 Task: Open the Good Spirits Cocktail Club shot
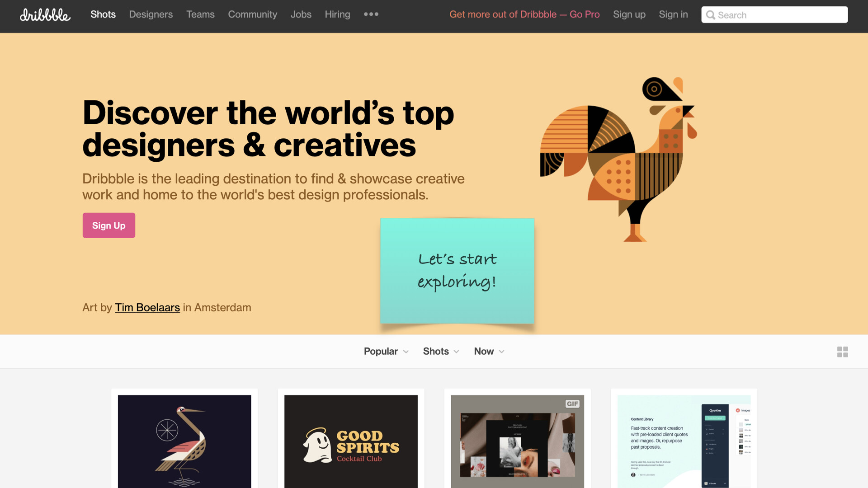pyautogui.click(x=351, y=441)
